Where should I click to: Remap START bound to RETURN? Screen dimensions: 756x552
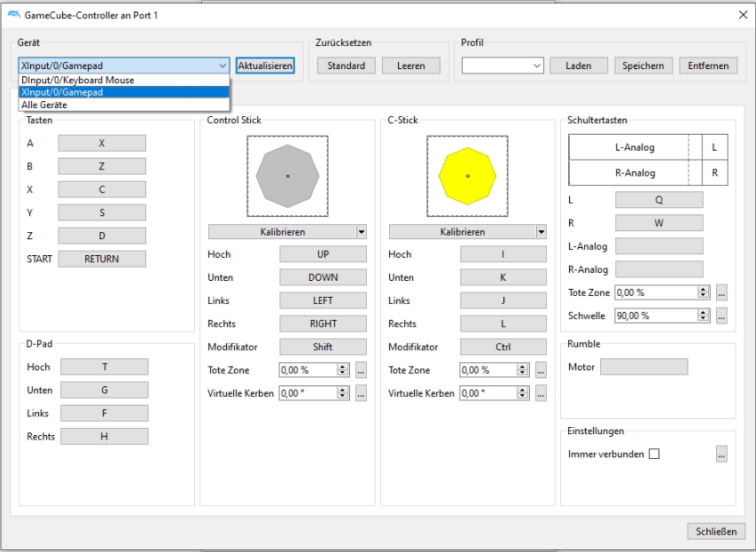102,259
